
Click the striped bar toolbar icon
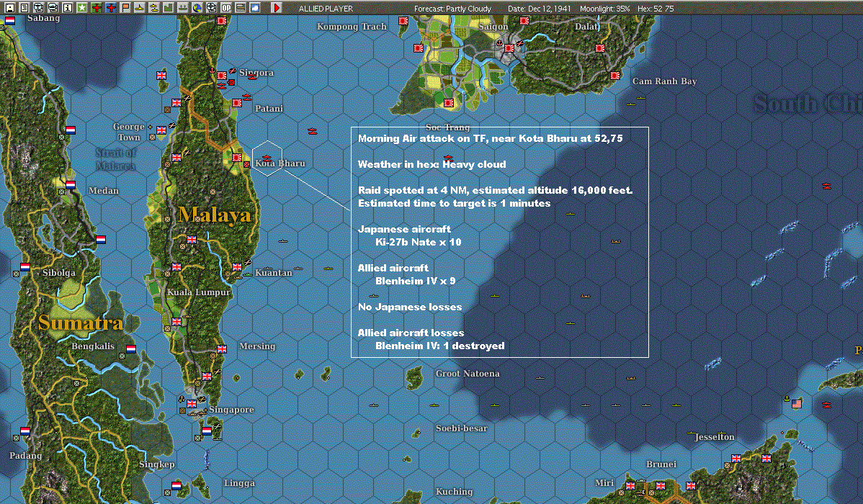point(240,8)
